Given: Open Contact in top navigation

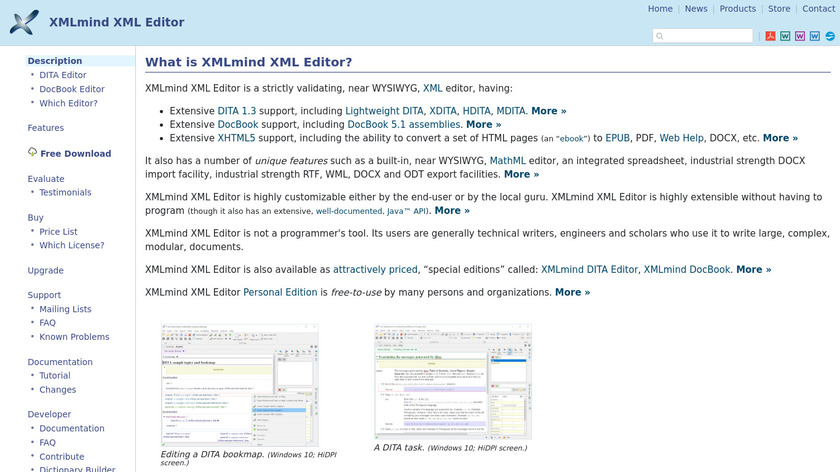Looking at the screenshot, I should coord(819,9).
